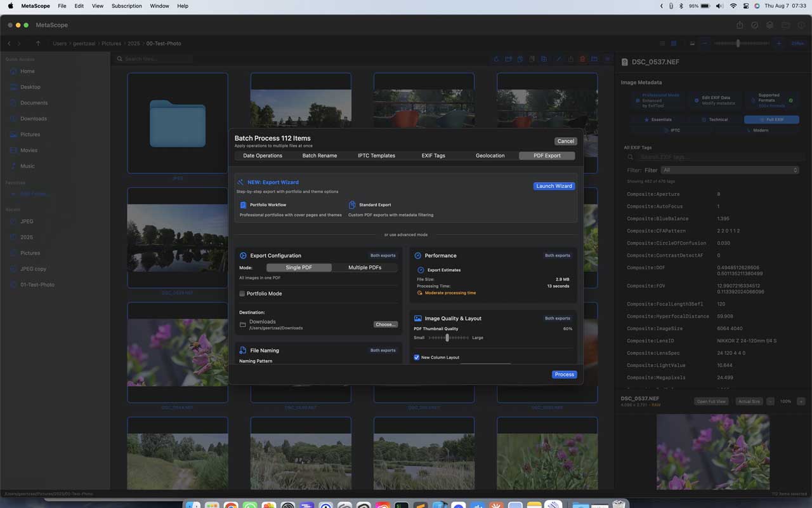Open the IPTC Templates tab
This screenshot has width=812, height=508.
(x=376, y=156)
